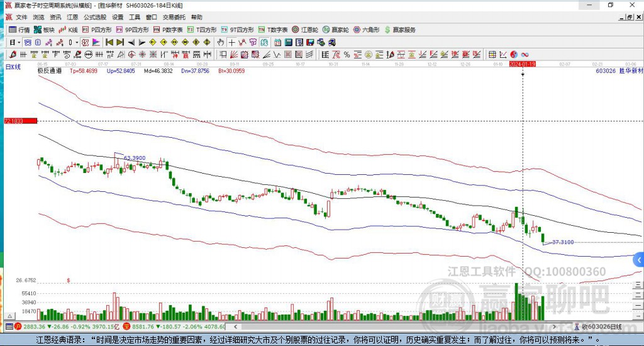Open the 江恩轮 tool

pyautogui.click(x=305, y=30)
